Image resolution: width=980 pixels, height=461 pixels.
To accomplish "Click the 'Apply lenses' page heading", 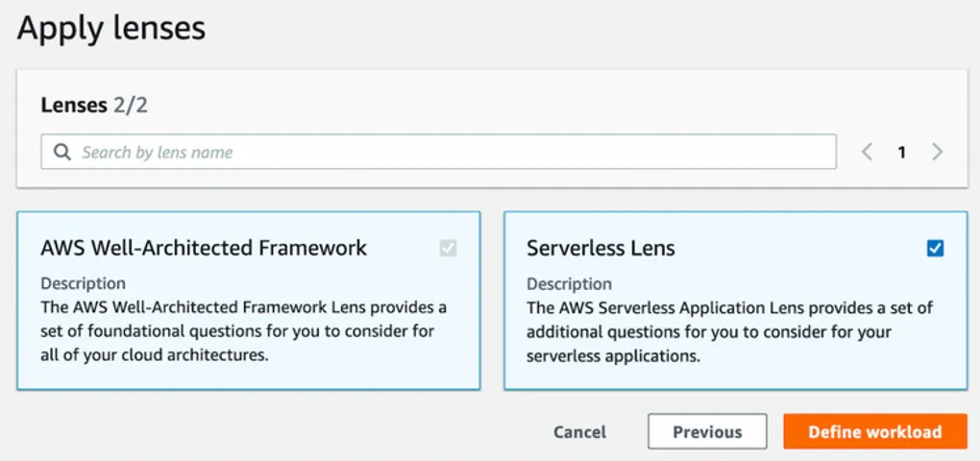I will point(111,28).
